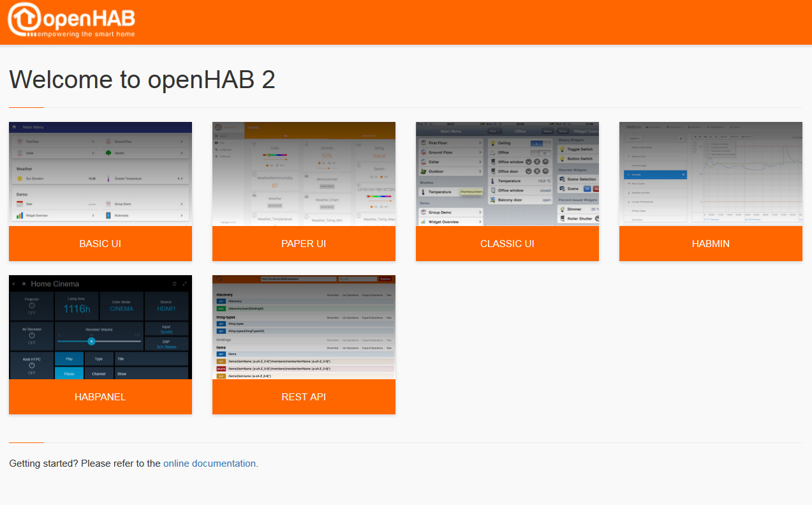This screenshot has height=505, width=812.
Task: Click the Pause button in HABPanel preview
Action: pos(69,373)
